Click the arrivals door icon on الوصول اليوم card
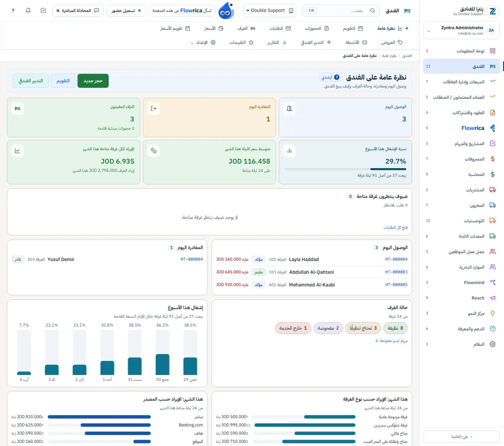Image resolution: width=504 pixels, height=446 pixels. pos(289,108)
